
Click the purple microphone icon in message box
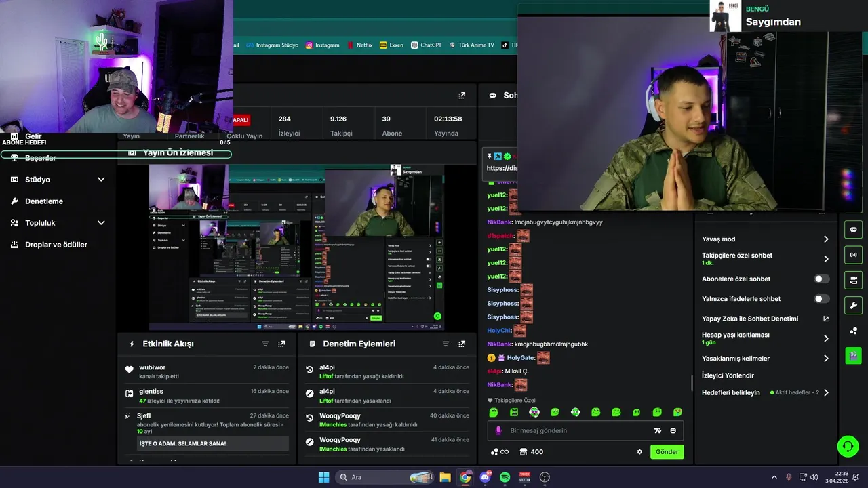point(498,430)
